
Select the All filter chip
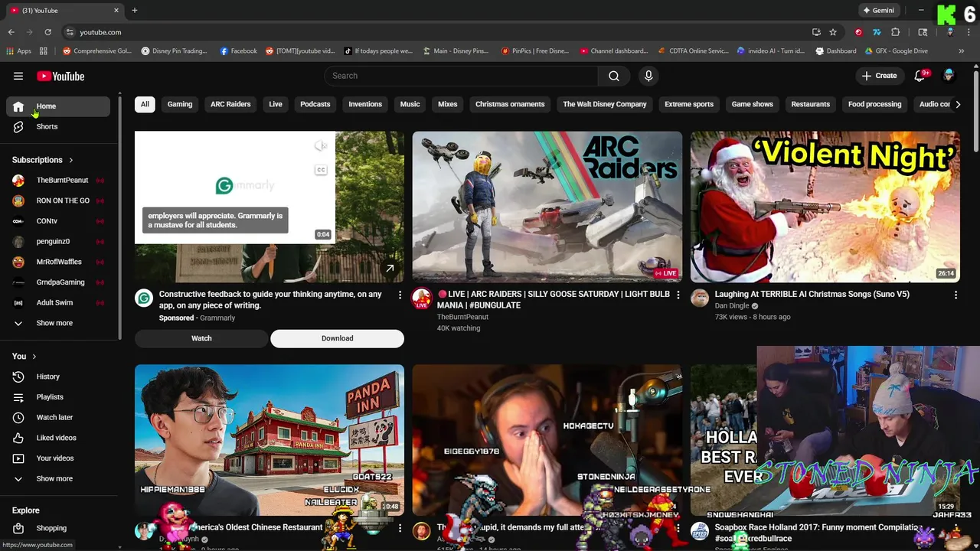(x=145, y=104)
